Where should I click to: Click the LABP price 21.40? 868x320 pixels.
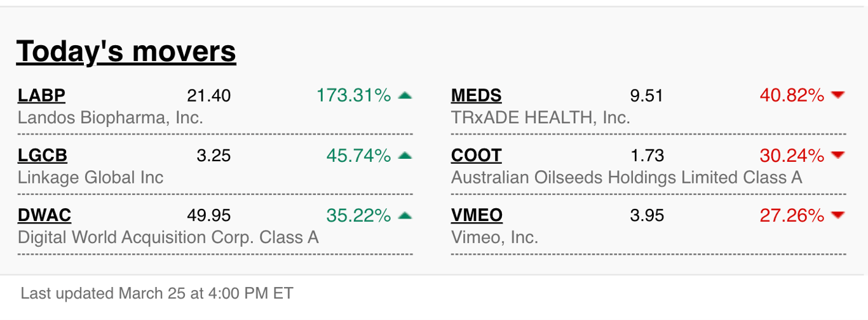coord(209,96)
